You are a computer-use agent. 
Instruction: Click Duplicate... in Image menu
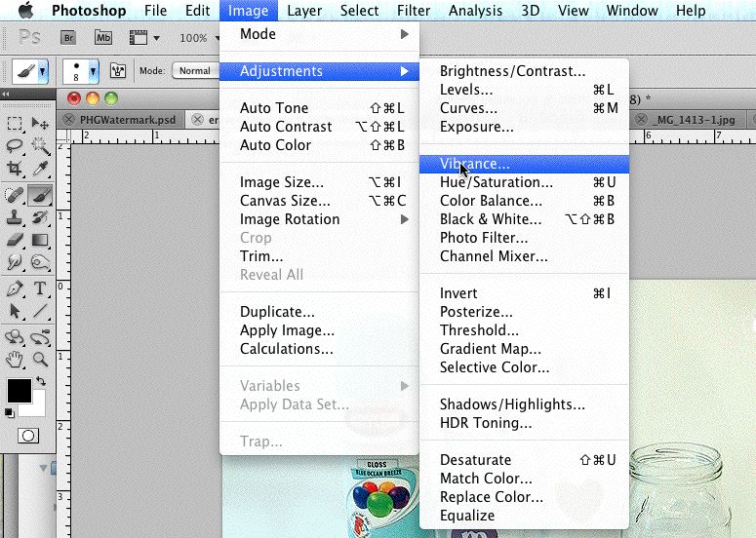click(x=319, y=312)
